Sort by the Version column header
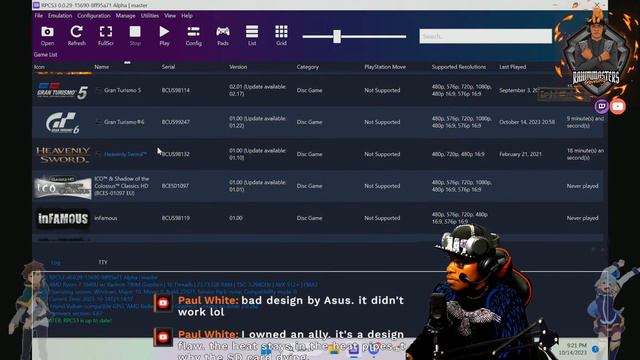The height and width of the screenshot is (360, 640). click(x=238, y=67)
